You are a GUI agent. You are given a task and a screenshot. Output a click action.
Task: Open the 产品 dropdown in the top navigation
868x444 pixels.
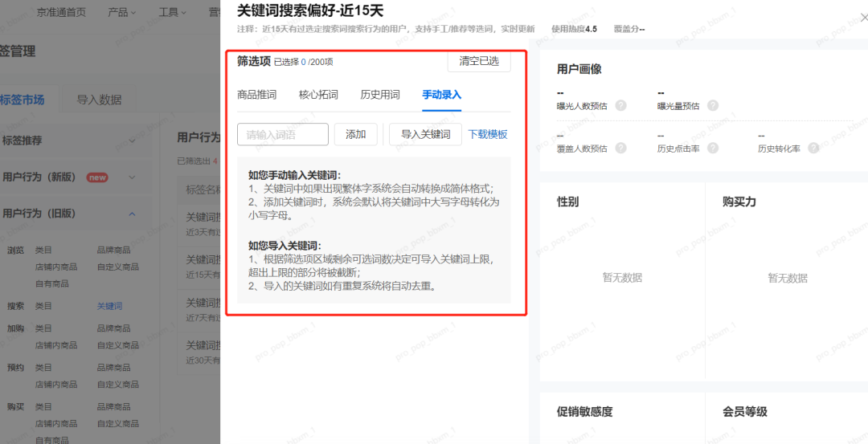pos(122,12)
